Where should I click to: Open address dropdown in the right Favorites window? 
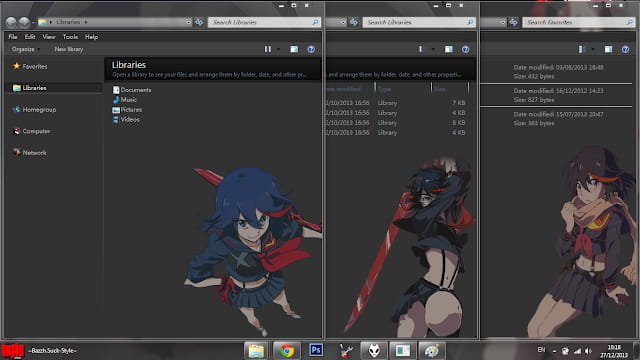tap(502, 22)
